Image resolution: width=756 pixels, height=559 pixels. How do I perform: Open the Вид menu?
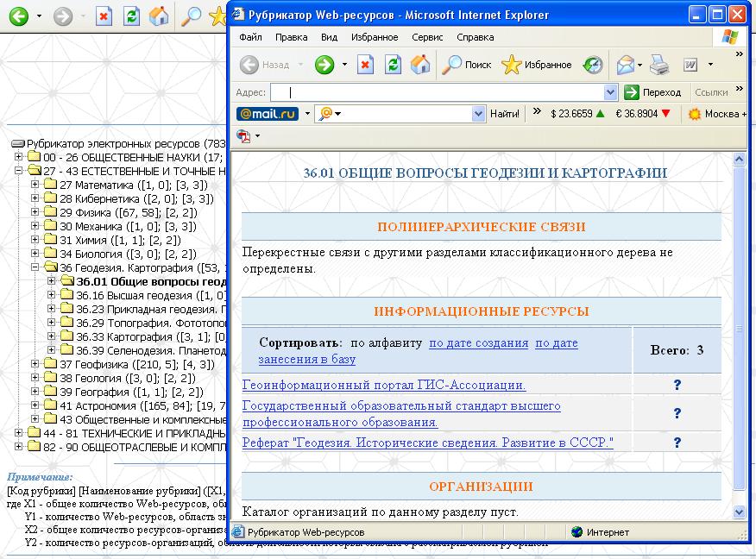pyautogui.click(x=330, y=37)
